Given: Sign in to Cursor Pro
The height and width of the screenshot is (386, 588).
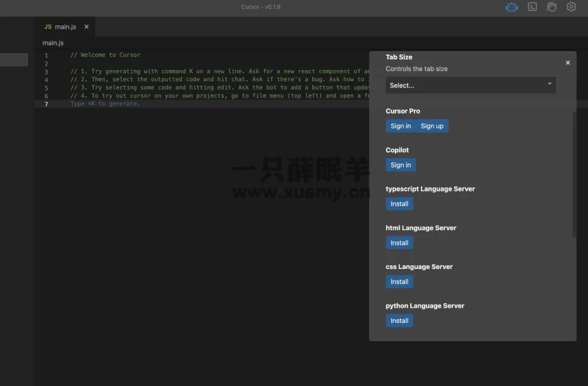Looking at the screenshot, I should coord(400,126).
